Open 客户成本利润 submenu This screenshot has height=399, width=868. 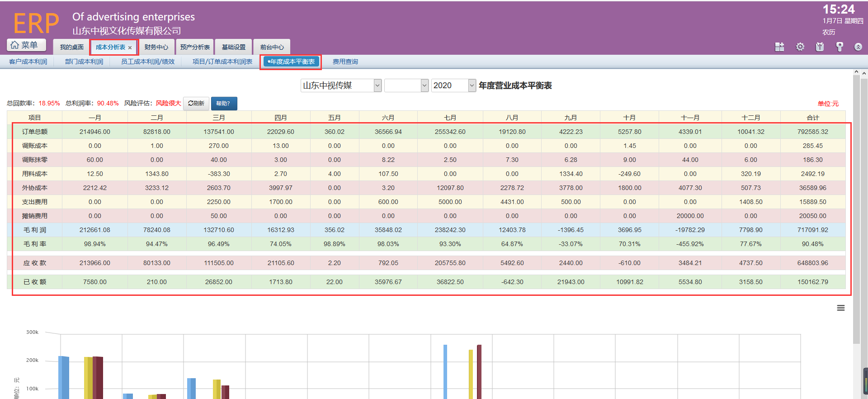point(28,62)
